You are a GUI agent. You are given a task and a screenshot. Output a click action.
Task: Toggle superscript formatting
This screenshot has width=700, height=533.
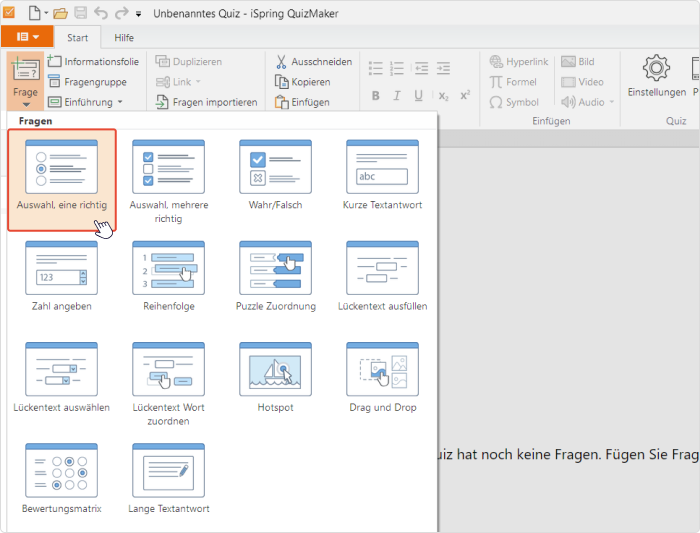[x=465, y=95]
